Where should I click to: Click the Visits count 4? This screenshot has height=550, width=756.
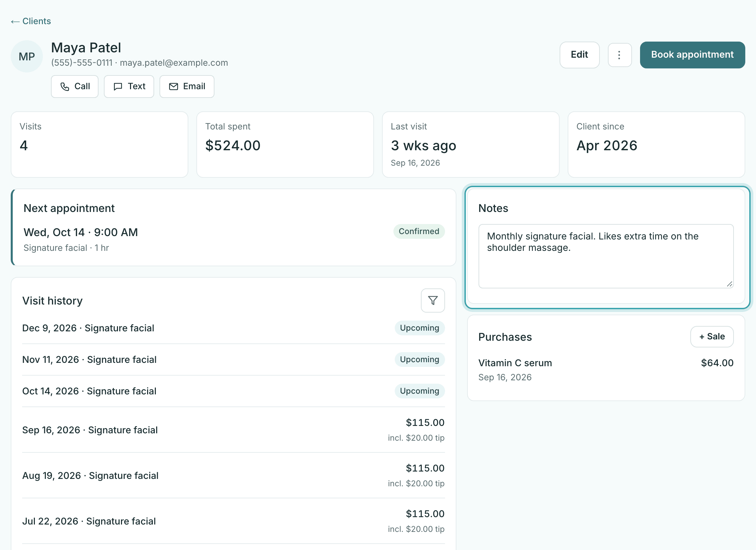coord(23,146)
